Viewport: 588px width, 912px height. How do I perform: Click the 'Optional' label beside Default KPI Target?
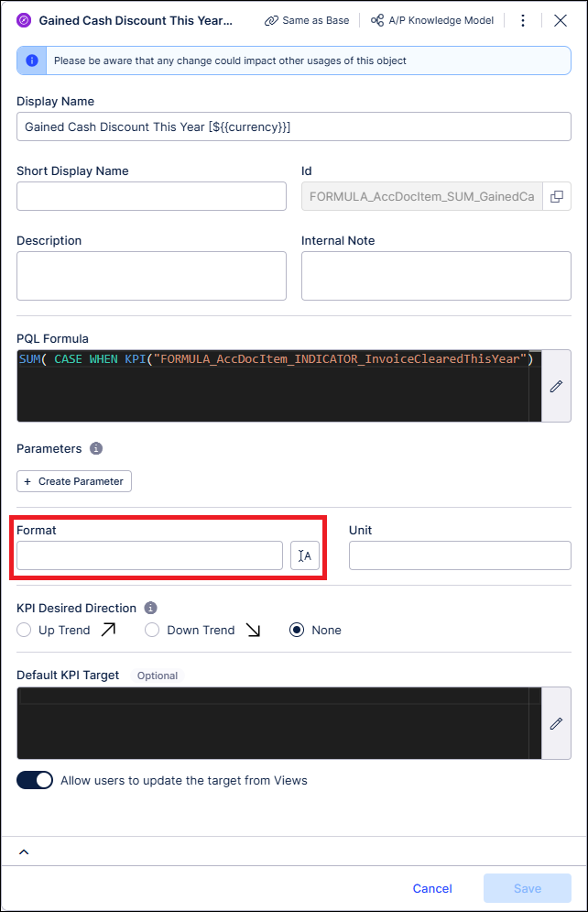click(158, 676)
